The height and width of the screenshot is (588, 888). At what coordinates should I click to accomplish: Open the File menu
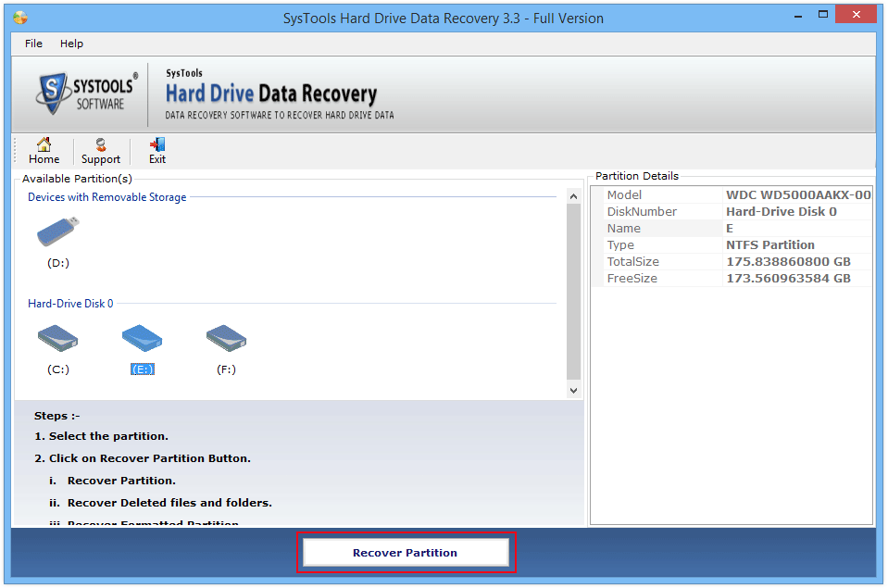pyautogui.click(x=32, y=43)
